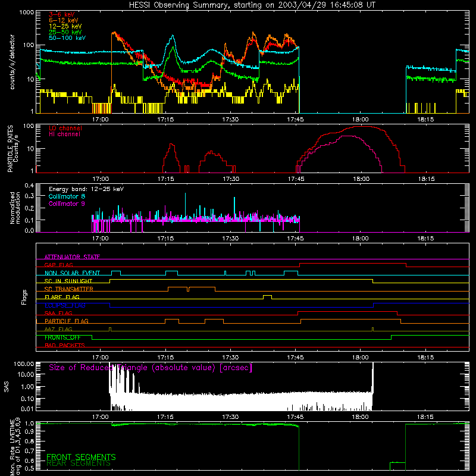Image resolution: width=476 pixels, height=476 pixels.
Task: Click the Normalized modulation axis label
Action: coord(15,208)
